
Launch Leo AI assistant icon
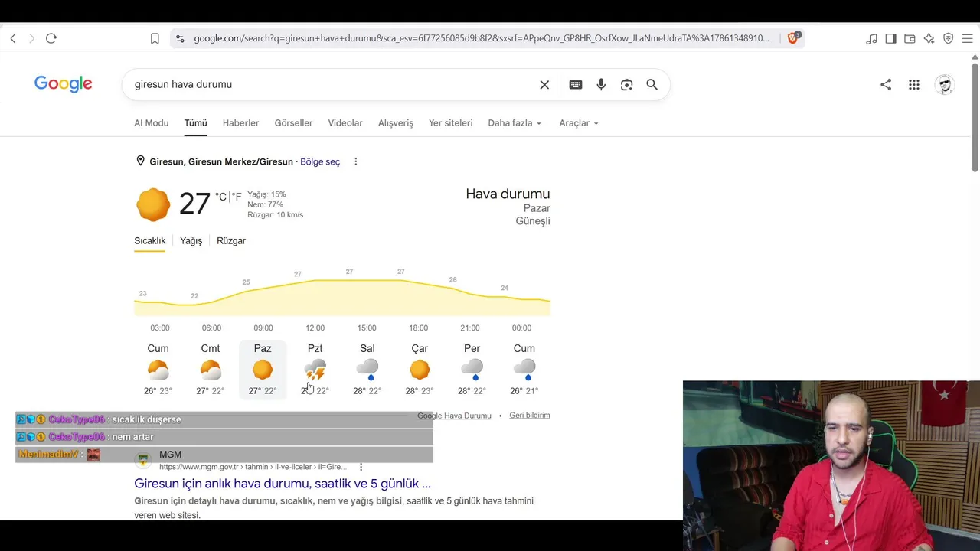pyautogui.click(x=929, y=38)
